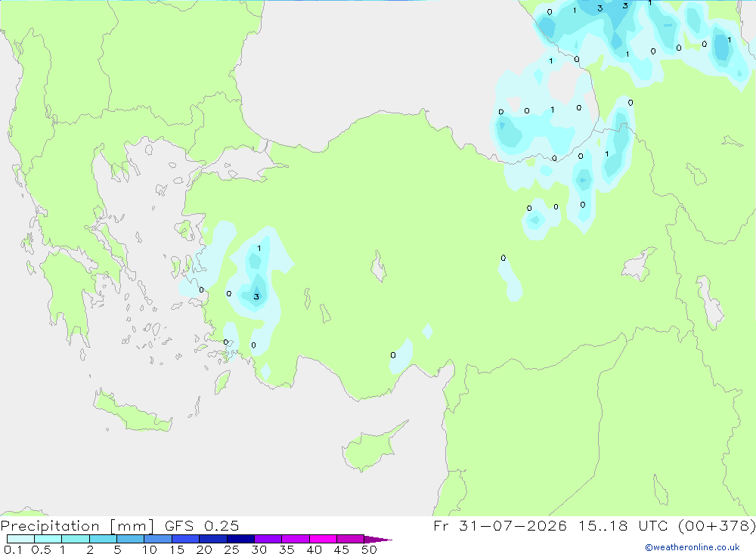Click the 20–25 mm dark blue swatch
Image resolution: width=756 pixels, height=554 pixels.
pos(213,539)
